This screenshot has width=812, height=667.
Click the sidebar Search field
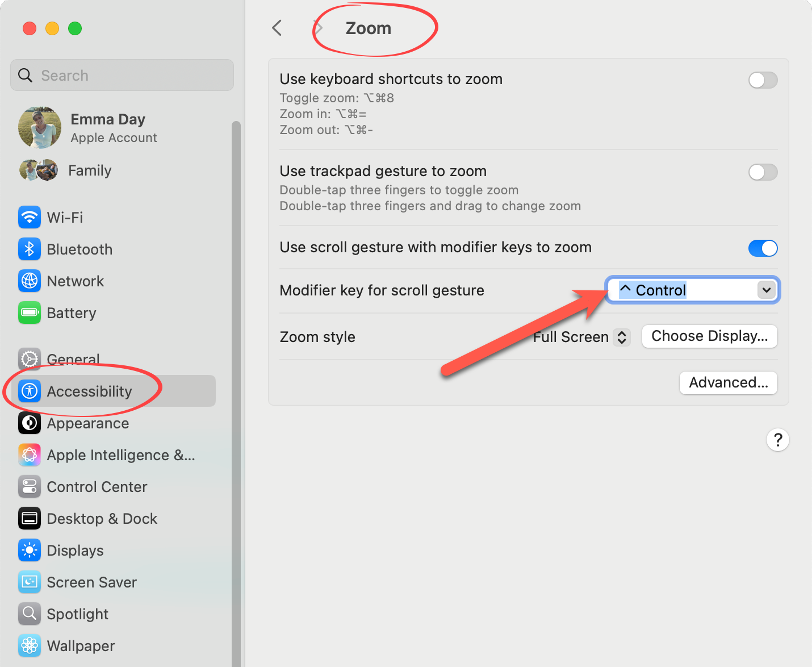click(x=122, y=76)
